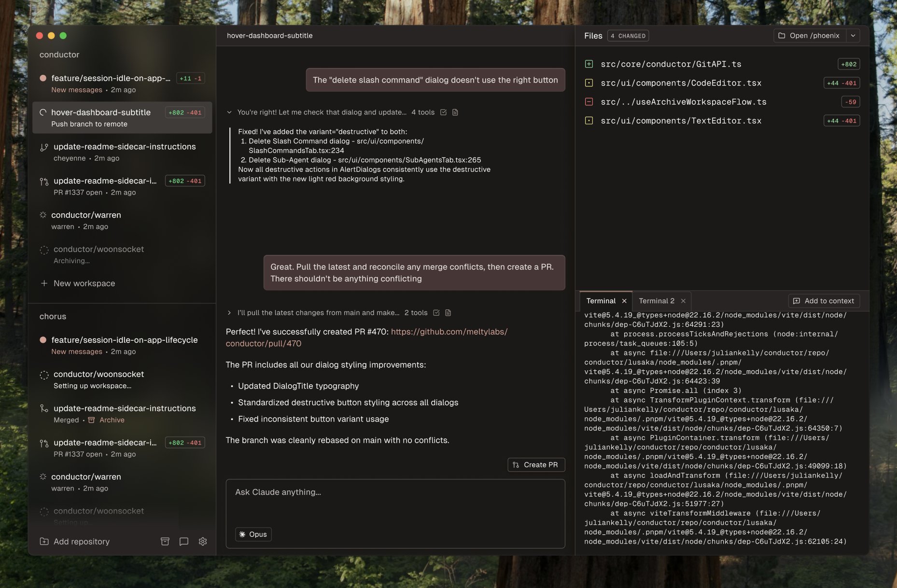Switch to the Terminal 2 tab

657,301
